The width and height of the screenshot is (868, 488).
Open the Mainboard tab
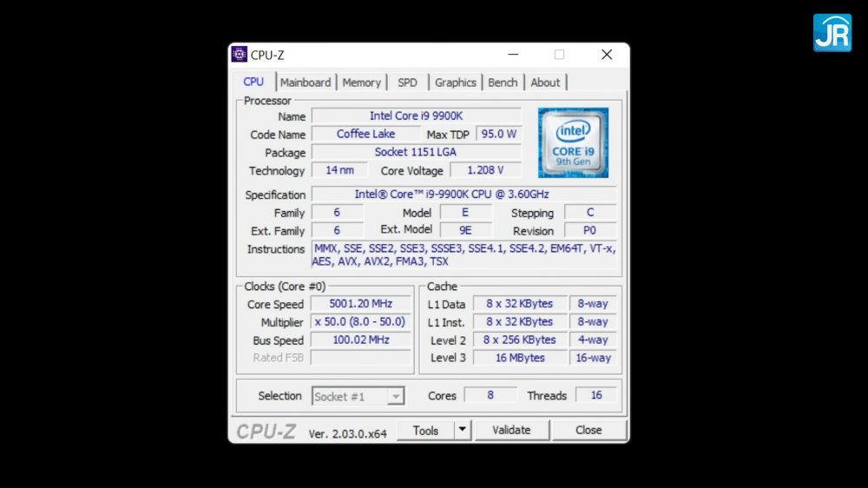(x=305, y=82)
